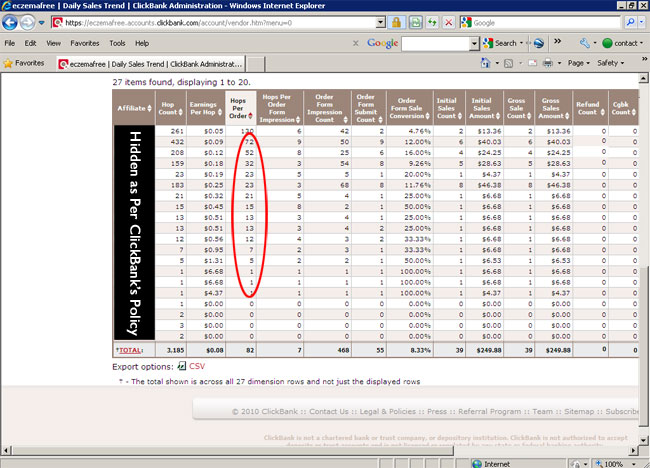
Task: Stop page loading with the red X icon
Action: (449, 21)
